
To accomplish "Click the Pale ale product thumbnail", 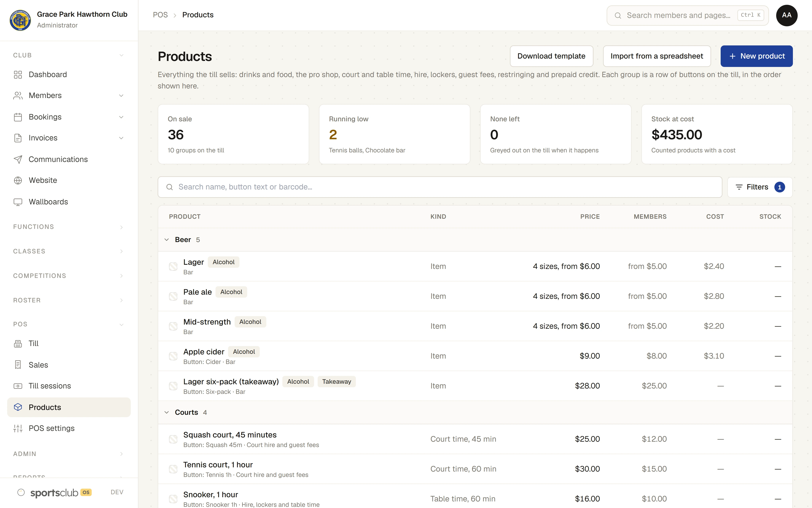I will tap(173, 296).
